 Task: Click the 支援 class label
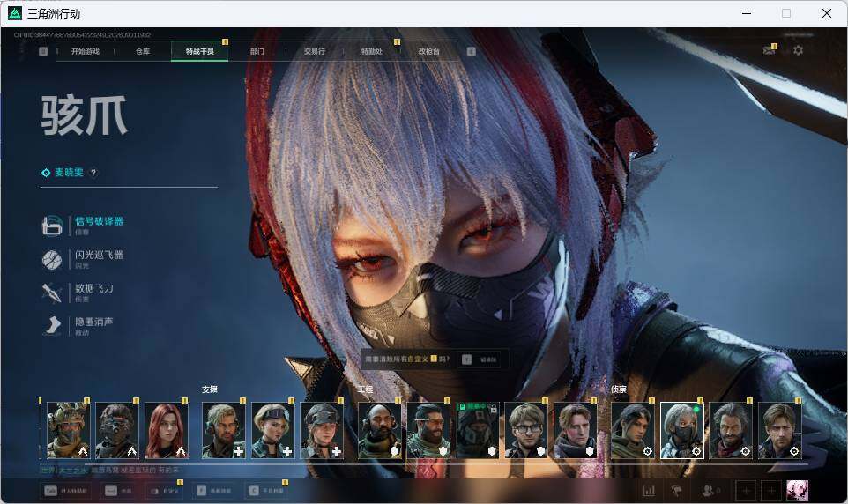point(210,389)
